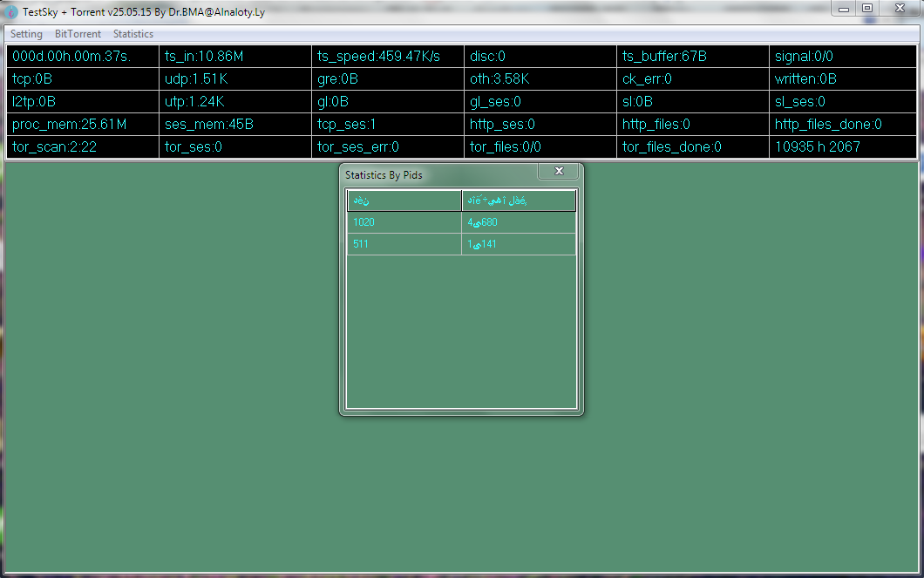
Task: Select the row with PID 511
Action: [404, 244]
